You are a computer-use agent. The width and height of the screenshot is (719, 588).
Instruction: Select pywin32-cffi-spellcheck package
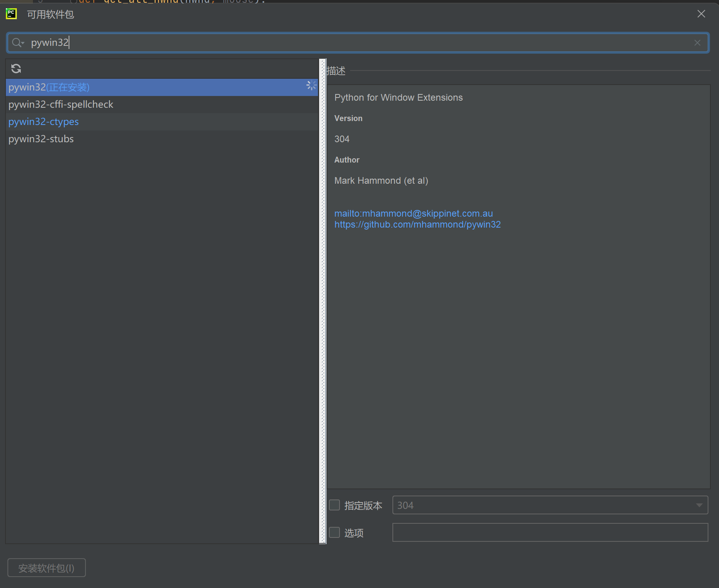pos(162,105)
